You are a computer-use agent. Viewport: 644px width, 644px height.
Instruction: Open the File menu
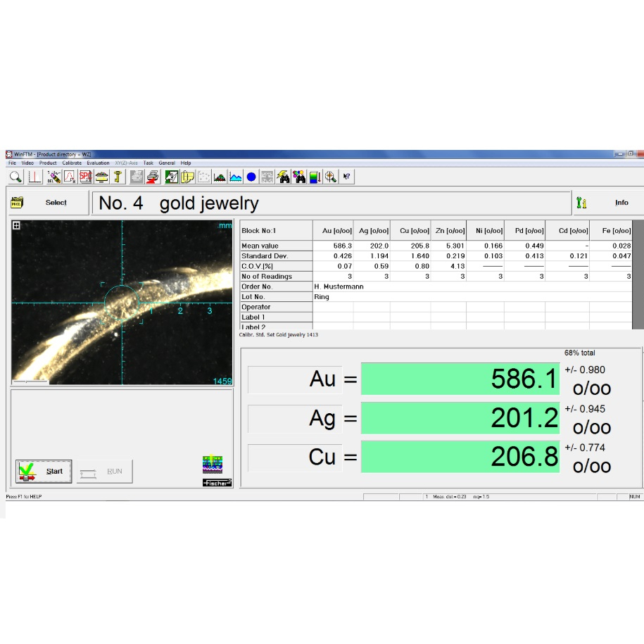(12, 163)
